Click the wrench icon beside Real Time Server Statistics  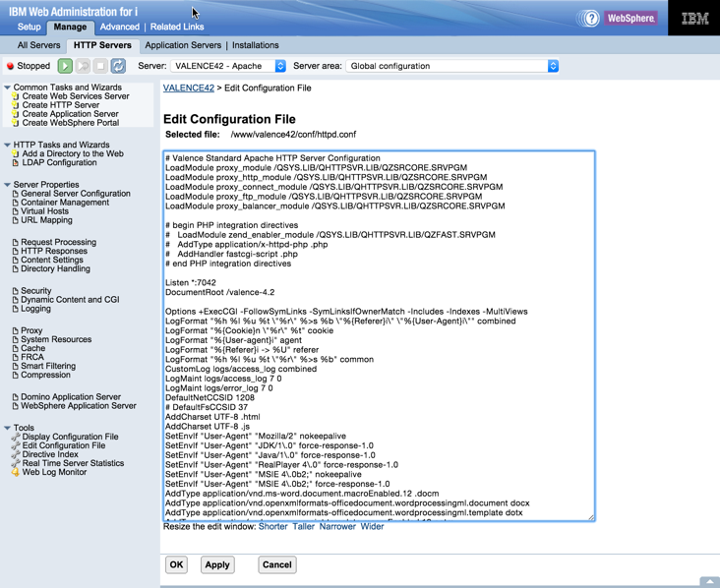click(x=16, y=463)
